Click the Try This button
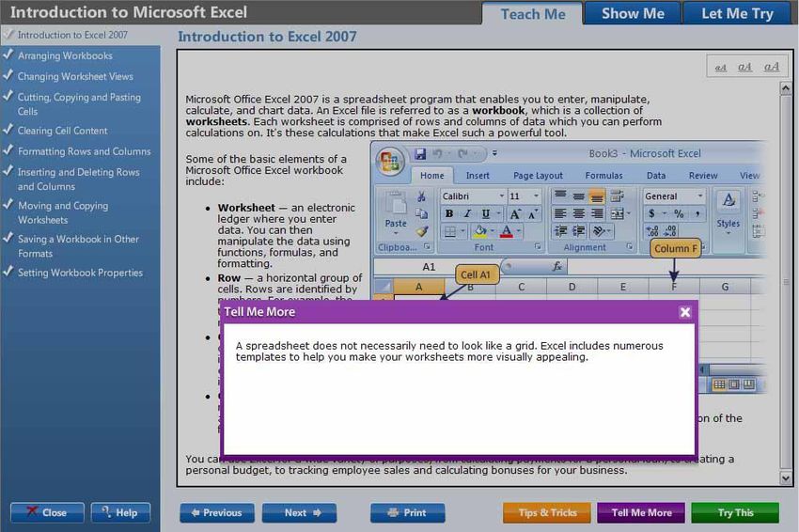Screen dimensions: 799x532 coord(735,513)
